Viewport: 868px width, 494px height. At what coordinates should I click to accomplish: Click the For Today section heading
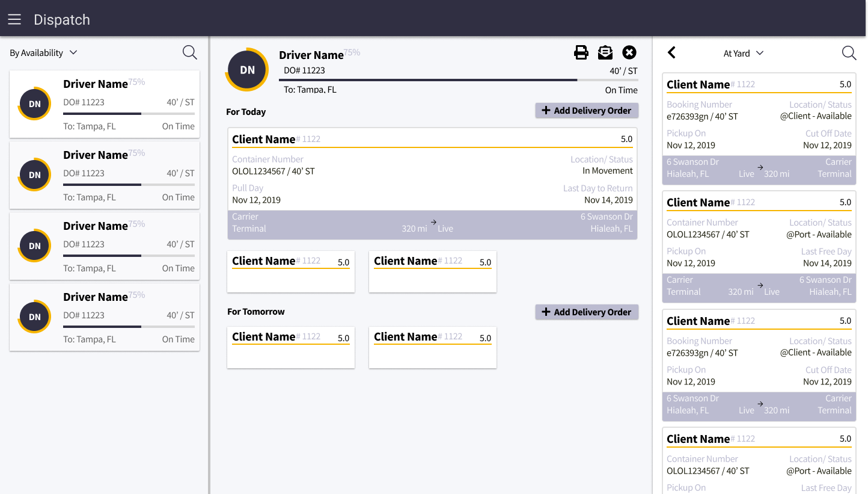pos(246,112)
